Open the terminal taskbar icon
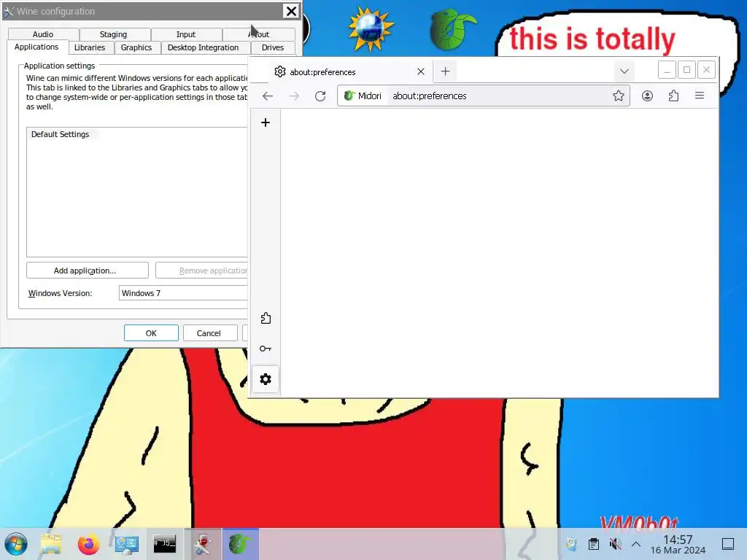The height and width of the screenshot is (560, 747). tap(165, 544)
